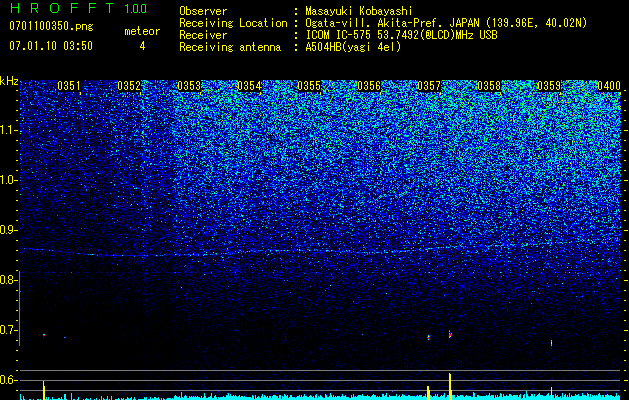Click the 0351 time marker
This screenshot has height=400, width=629.
[x=69, y=86]
